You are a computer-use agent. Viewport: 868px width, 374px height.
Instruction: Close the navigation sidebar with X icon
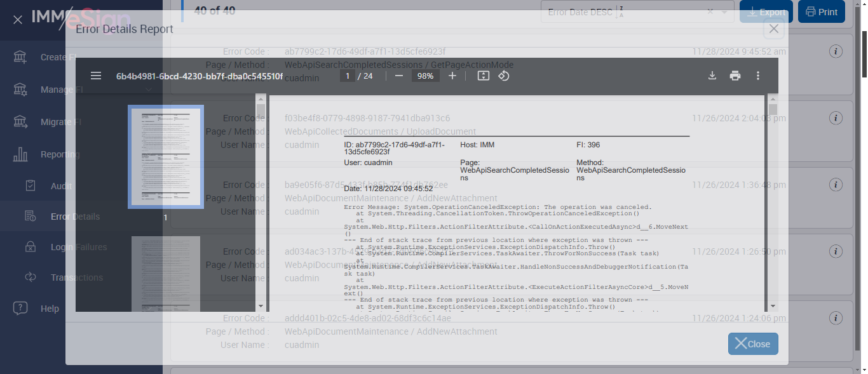tap(18, 20)
